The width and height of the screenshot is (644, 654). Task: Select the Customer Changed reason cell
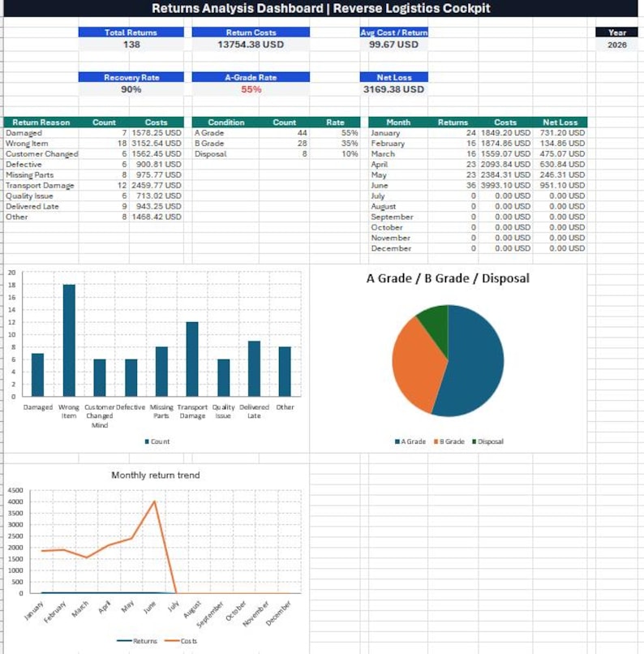click(x=41, y=153)
